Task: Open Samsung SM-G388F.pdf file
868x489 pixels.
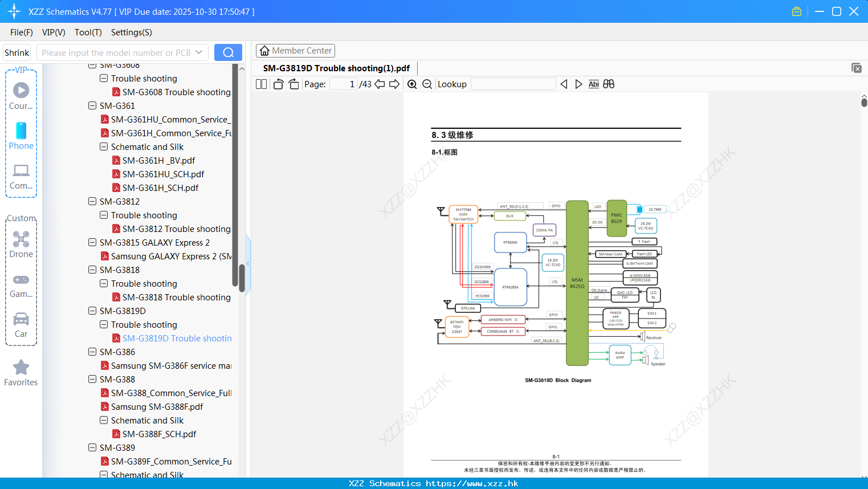Action: pos(157,406)
